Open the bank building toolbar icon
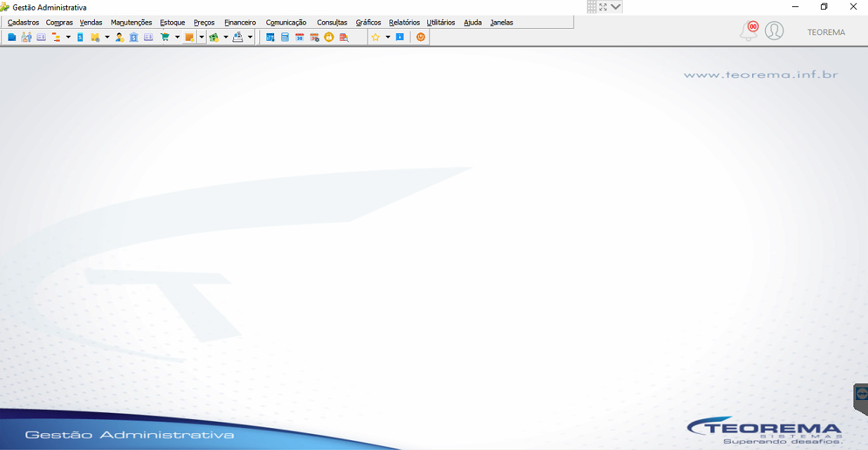 [x=134, y=37]
